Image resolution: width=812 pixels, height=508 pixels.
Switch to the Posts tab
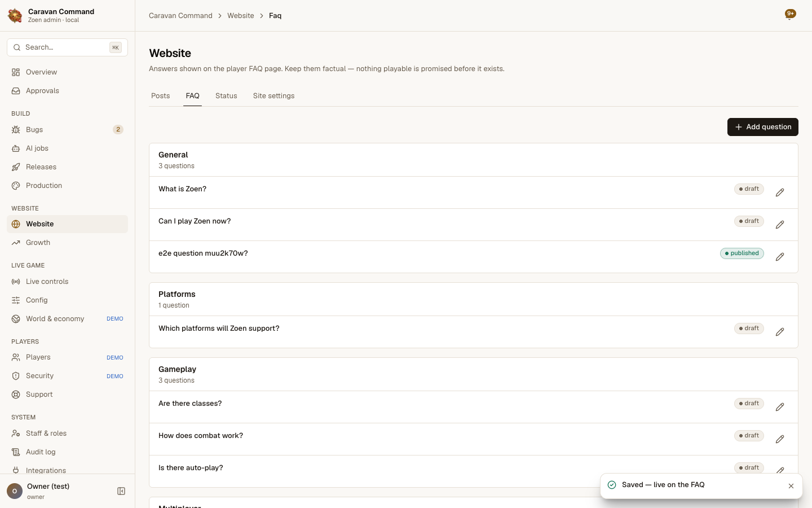[161, 96]
